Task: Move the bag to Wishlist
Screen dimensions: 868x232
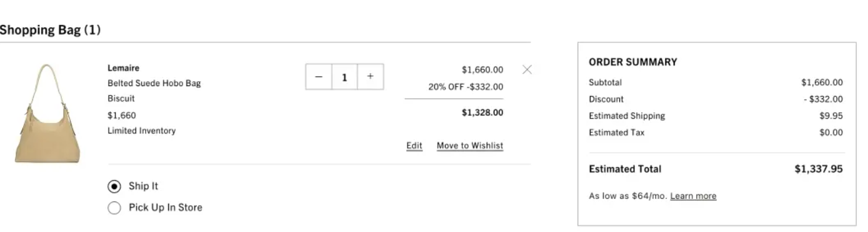Action: pos(470,146)
